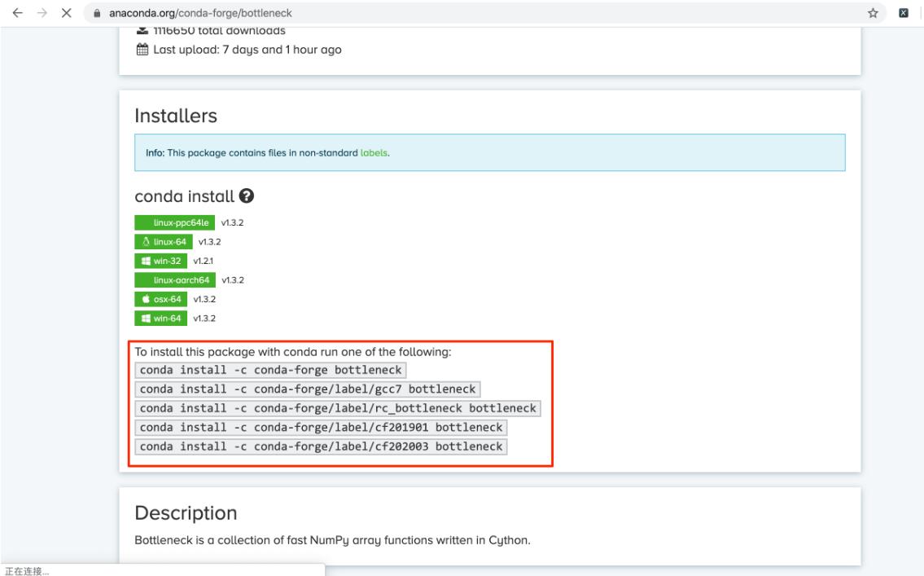Select the win-32 platform badge
Screen dimensions: 924x576
(161, 261)
